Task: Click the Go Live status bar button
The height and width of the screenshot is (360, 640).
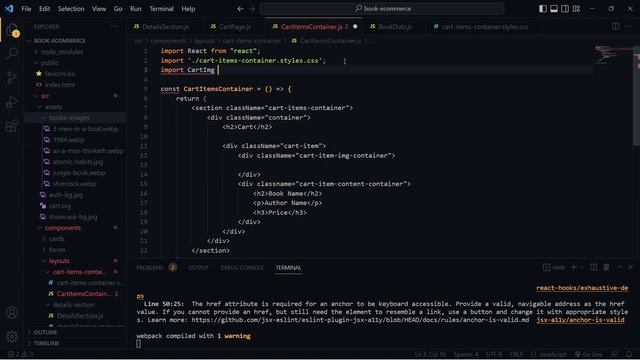Action: click(x=589, y=354)
